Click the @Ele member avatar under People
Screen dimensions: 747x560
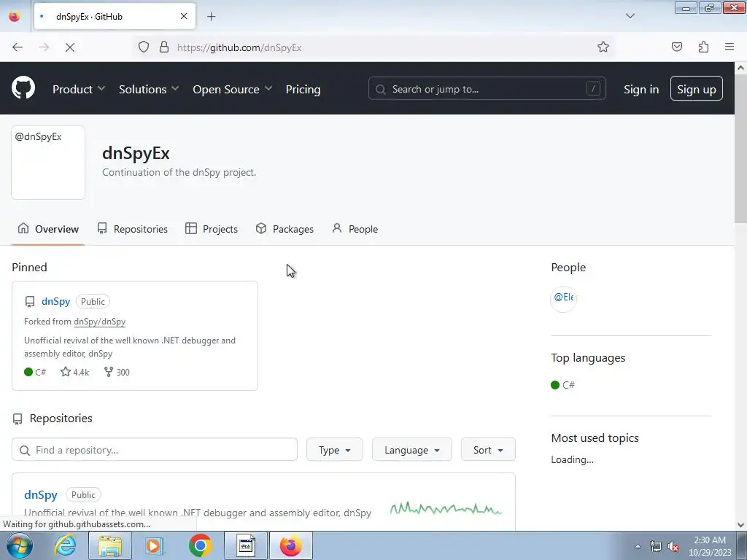pos(564,298)
